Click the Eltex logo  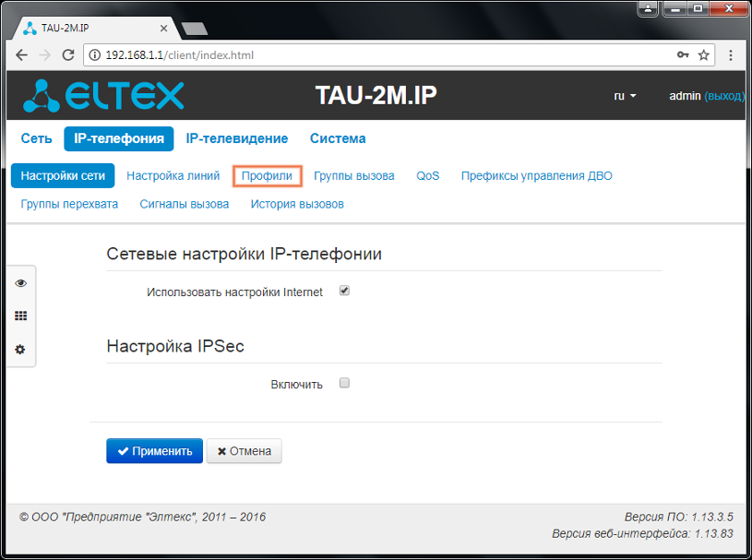pos(103,96)
